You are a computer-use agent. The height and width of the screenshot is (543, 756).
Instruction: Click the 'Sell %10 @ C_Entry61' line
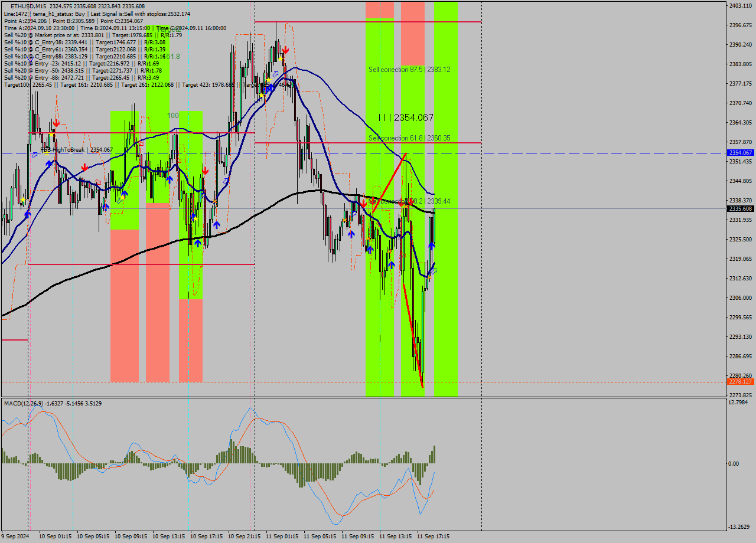[x=84, y=49]
